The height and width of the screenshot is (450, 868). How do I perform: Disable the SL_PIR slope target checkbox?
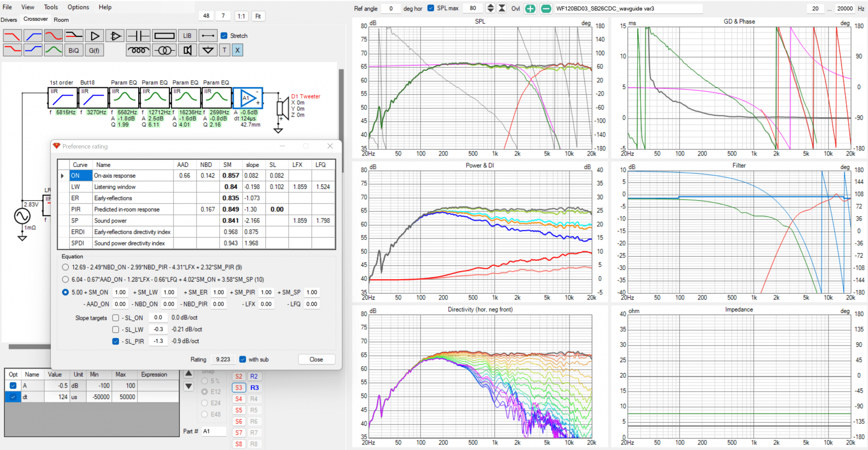[116, 342]
